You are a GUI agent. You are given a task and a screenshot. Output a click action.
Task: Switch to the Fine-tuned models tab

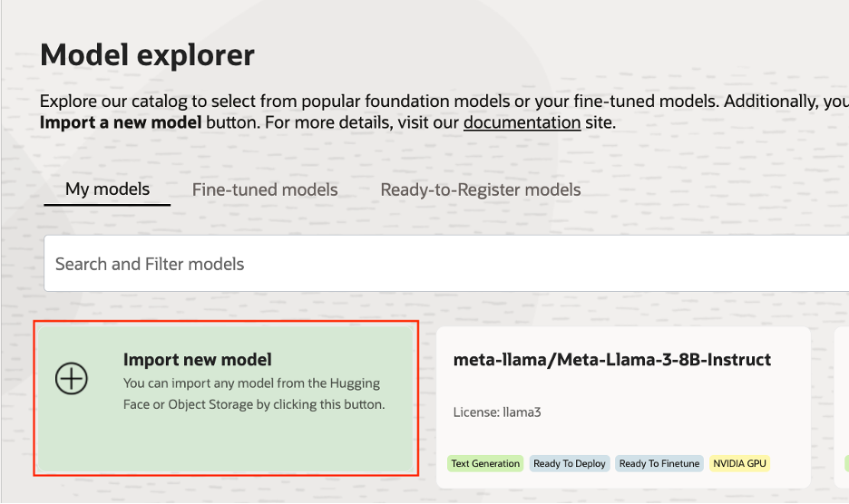265,189
